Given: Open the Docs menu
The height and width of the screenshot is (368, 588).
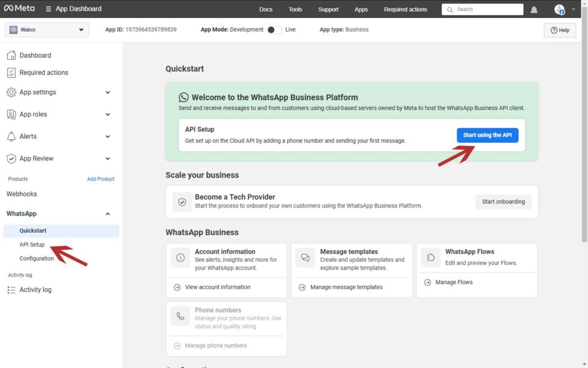Looking at the screenshot, I should 265,9.
